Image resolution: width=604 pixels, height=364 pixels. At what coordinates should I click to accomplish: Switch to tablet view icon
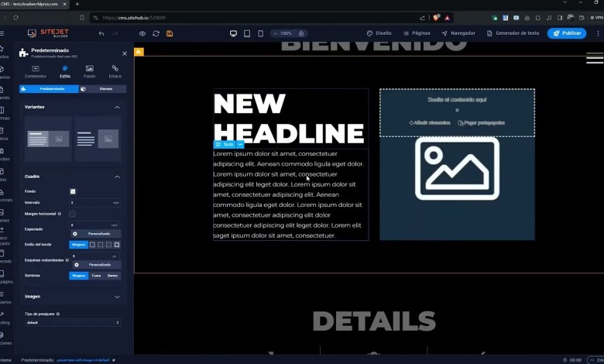(247, 33)
